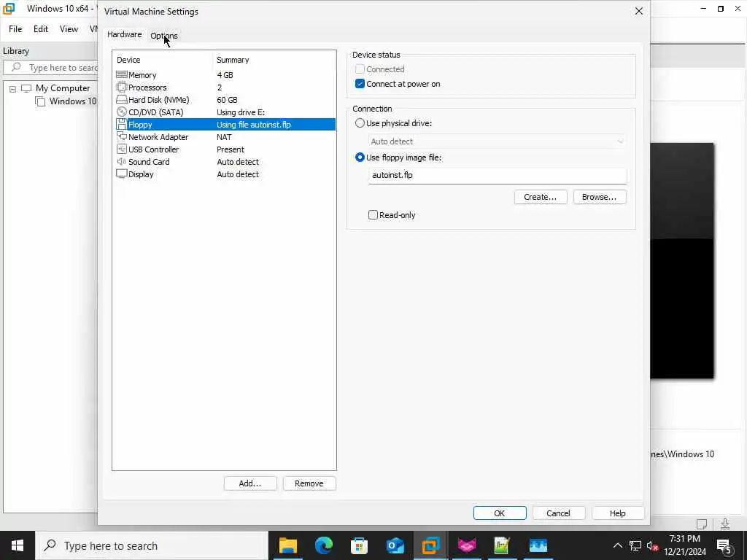Click the Memory device icon

click(x=122, y=75)
